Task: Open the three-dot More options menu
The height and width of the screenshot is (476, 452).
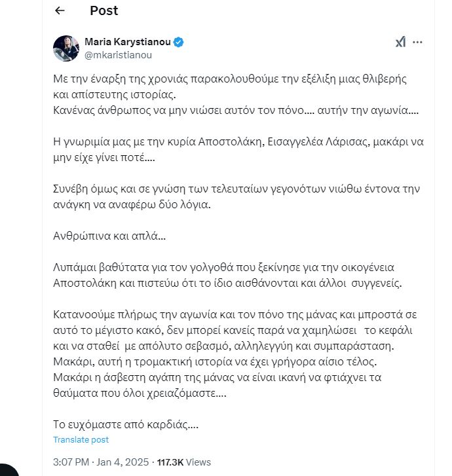Action: 417,42
